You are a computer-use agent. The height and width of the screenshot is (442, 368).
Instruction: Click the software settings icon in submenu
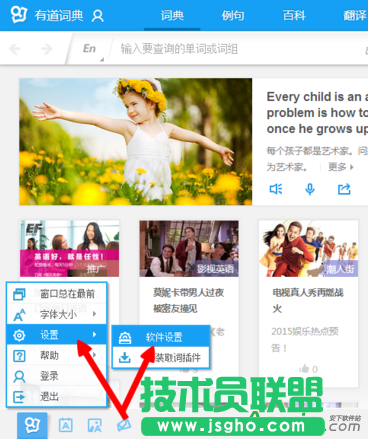coord(125,337)
